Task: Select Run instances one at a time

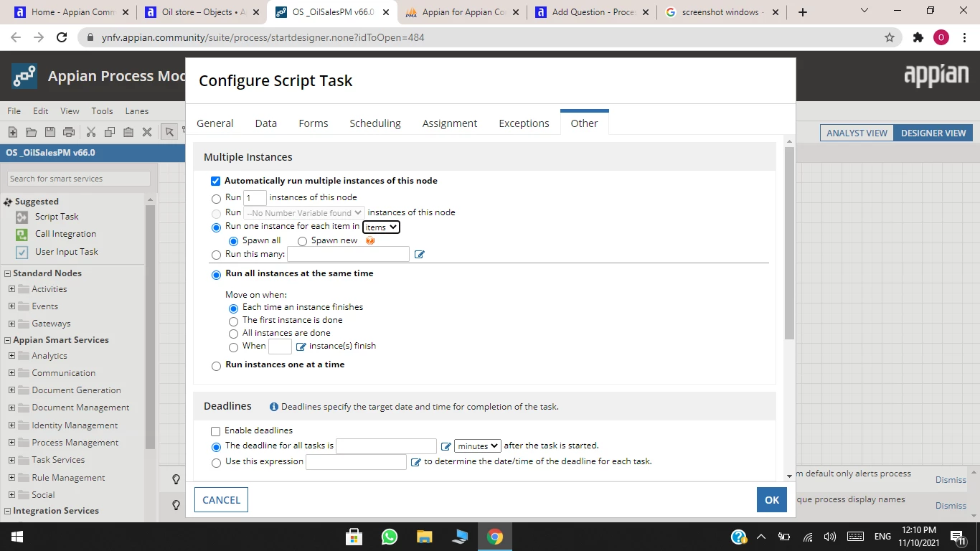Action: (217, 366)
